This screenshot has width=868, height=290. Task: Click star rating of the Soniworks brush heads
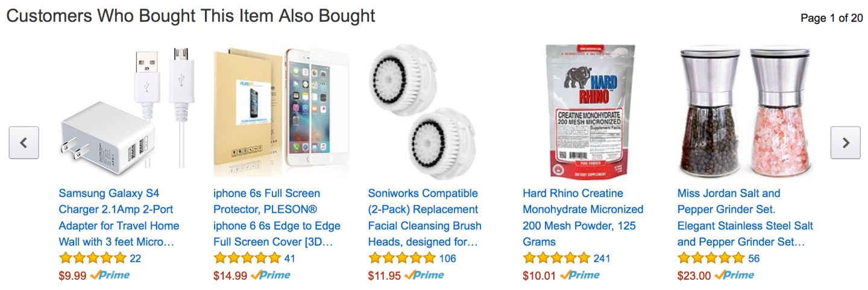pyautogui.click(x=401, y=259)
